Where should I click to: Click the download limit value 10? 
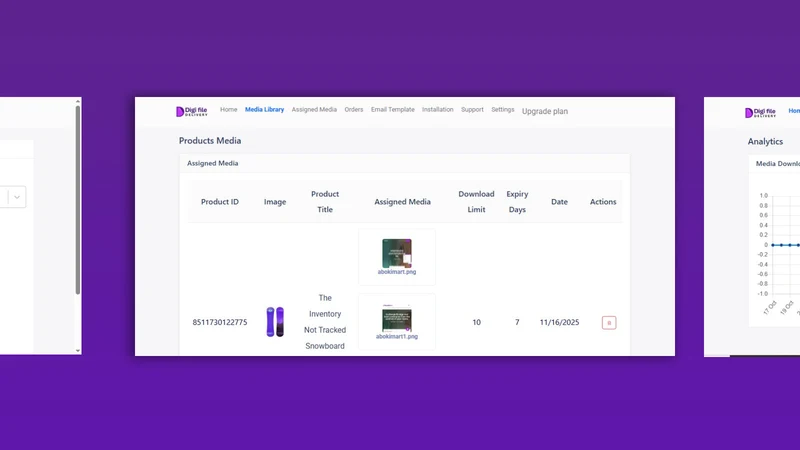tap(477, 322)
